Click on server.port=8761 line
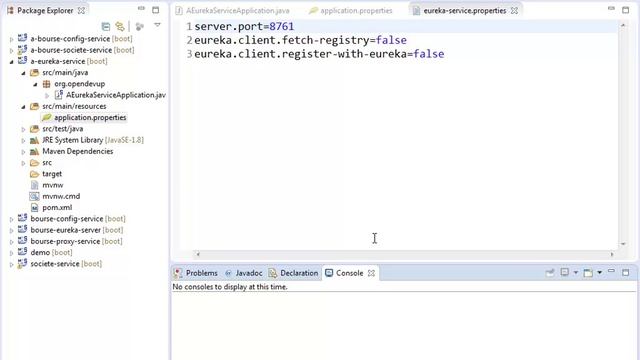This screenshot has width=640, height=360. point(244,27)
